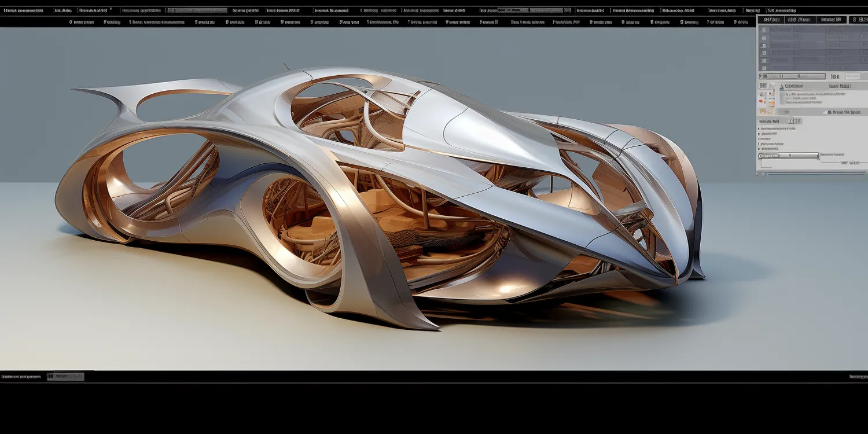The image size is (868, 434).
Task: Switch to the second tab of the side panel
Action: pos(800,20)
